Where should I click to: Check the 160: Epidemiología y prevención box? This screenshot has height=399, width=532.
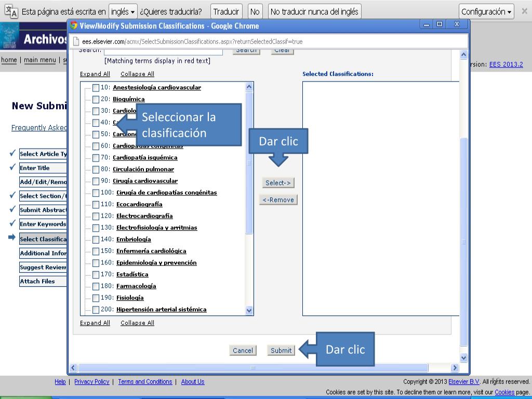pyautogui.click(x=96, y=263)
